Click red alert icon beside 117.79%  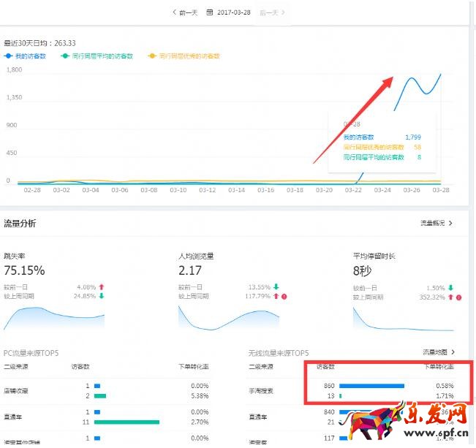(284, 297)
